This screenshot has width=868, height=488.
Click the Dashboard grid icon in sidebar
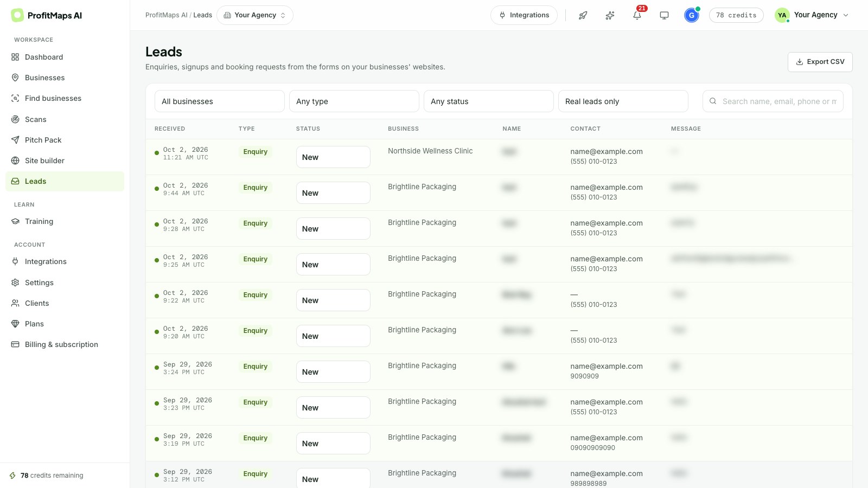click(x=15, y=57)
